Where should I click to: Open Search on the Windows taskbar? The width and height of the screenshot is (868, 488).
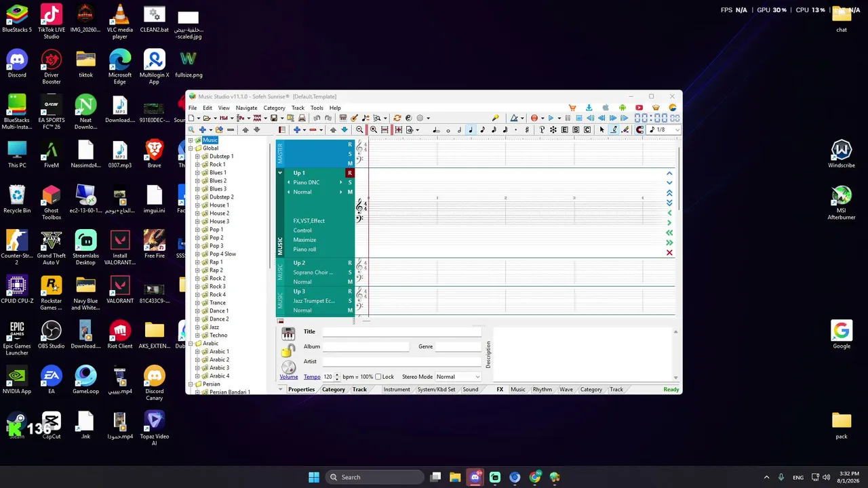pyautogui.click(x=374, y=477)
